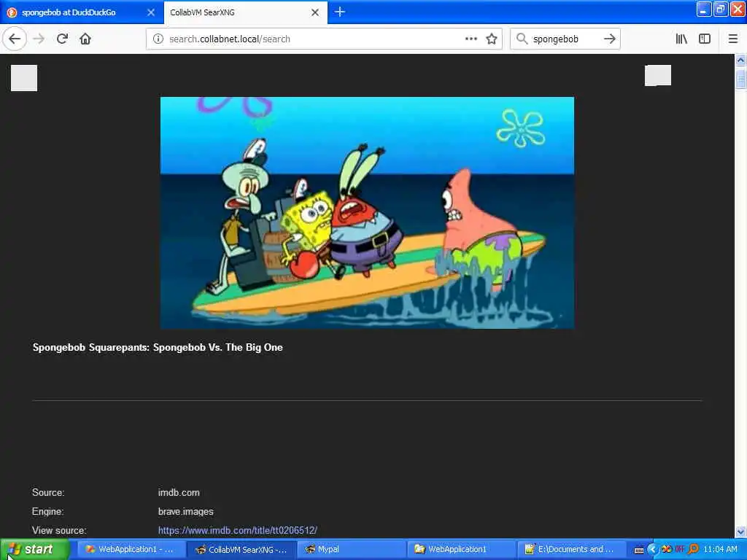747x560 pixels.
Task: Submit the spongebob search with arrow
Action: (609, 39)
